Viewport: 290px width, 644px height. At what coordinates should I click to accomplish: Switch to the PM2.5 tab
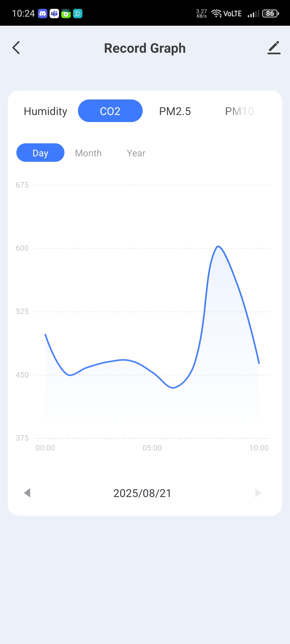[x=175, y=111]
